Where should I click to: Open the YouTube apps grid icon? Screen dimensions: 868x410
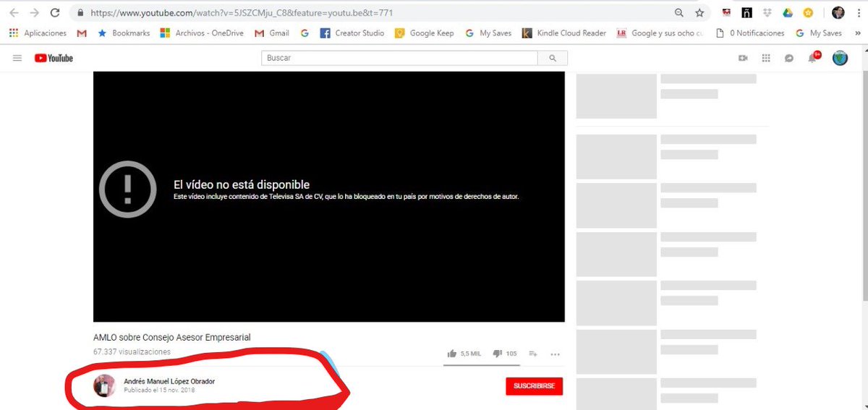pyautogui.click(x=766, y=58)
